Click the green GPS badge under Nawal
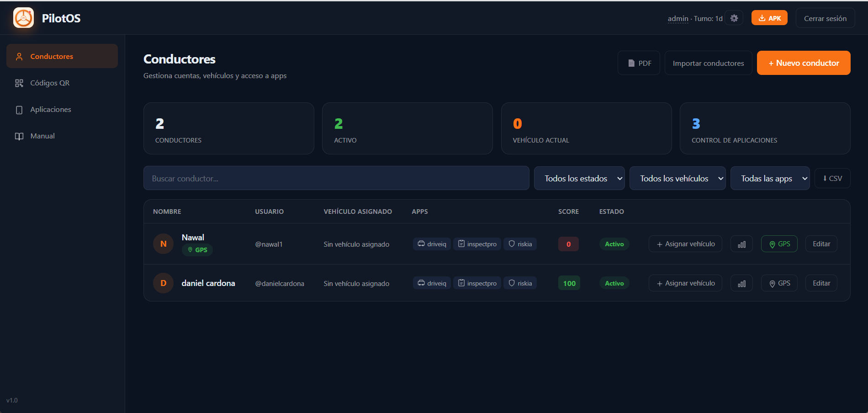The image size is (868, 413). point(197,250)
